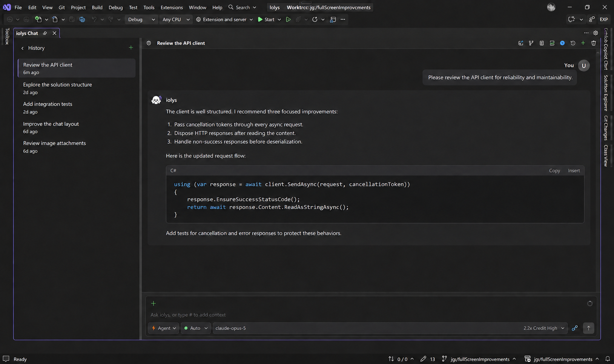Open notifications bell in status bar
Screen dimensions: 614x364
[608, 359]
